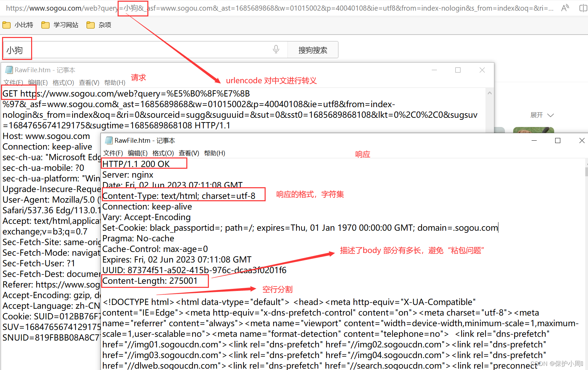Image resolution: width=588 pixels, height=370 pixels.
Task: Click the GET request first line
Action: pyautogui.click(x=126, y=94)
